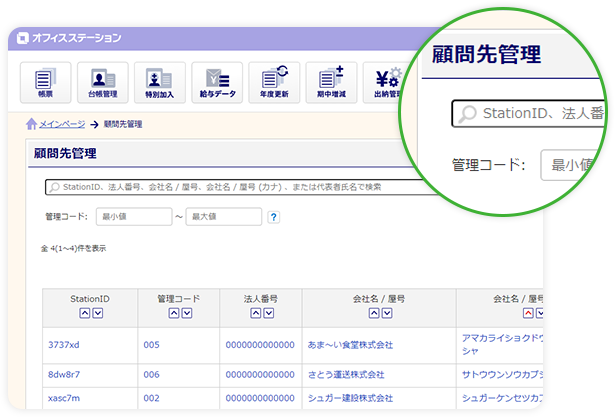Screen dimensions: 615x417
Task: Open the メインページ breadcrumb link
Action: [x=62, y=124]
